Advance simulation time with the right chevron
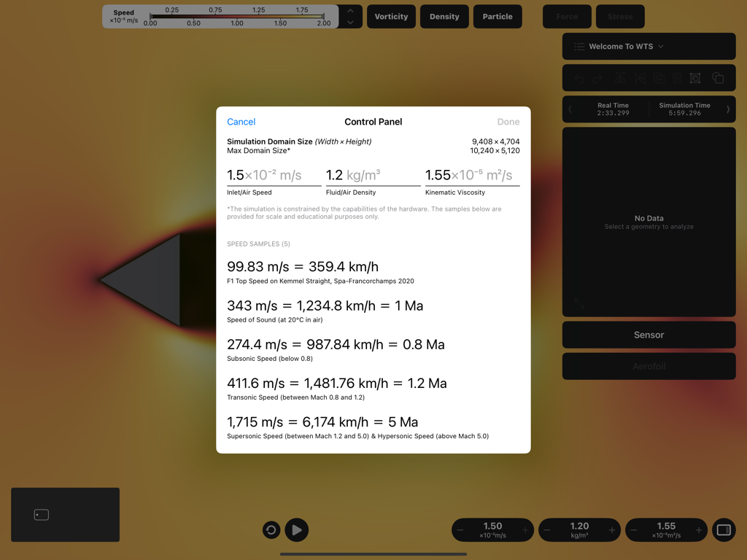This screenshot has width=747, height=560. [729, 109]
